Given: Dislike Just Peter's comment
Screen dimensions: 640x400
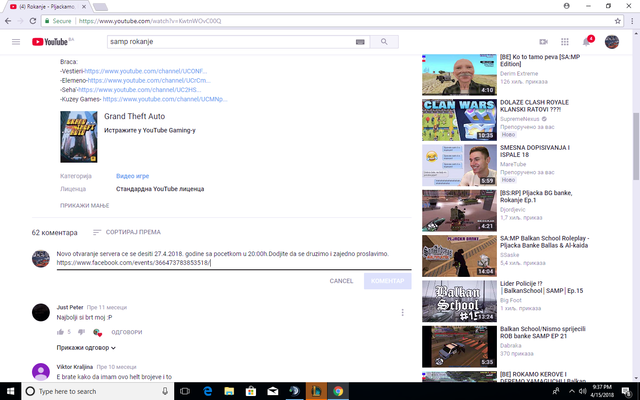Looking at the screenshot, I should (x=82, y=332).
